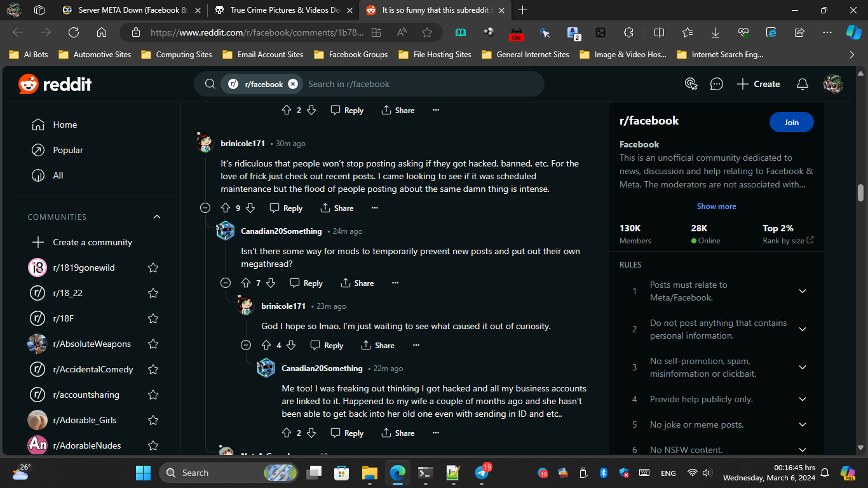Favorite the r/18F community star
This screenshot has width=868, height=488.
point(153,318)
